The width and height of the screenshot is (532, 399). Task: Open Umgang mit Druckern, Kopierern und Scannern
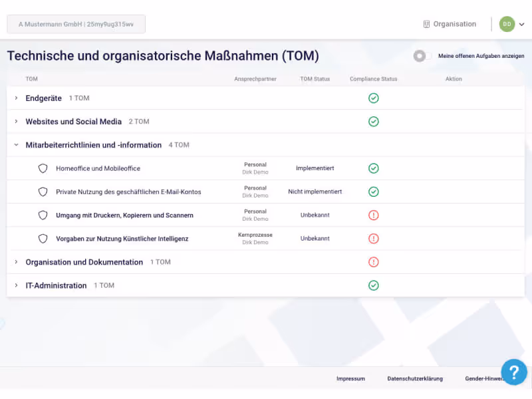tap(124, 215)
